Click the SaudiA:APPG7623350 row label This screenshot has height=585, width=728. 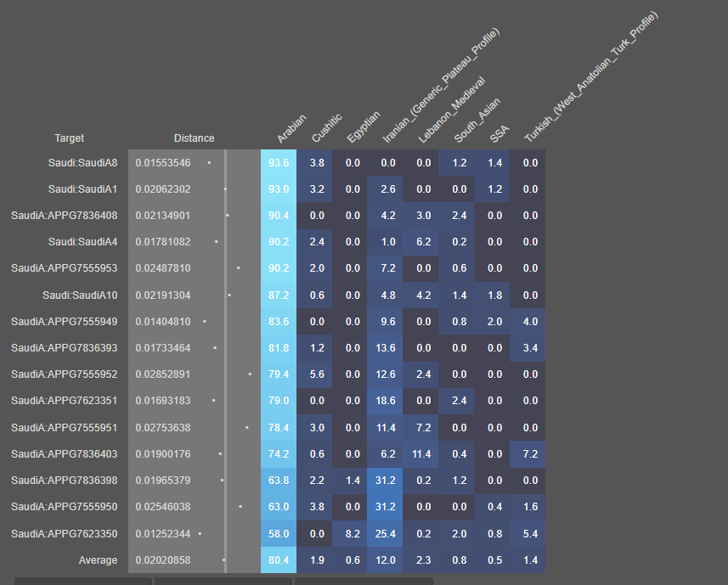pyautogui.click(x=65, y=534)
